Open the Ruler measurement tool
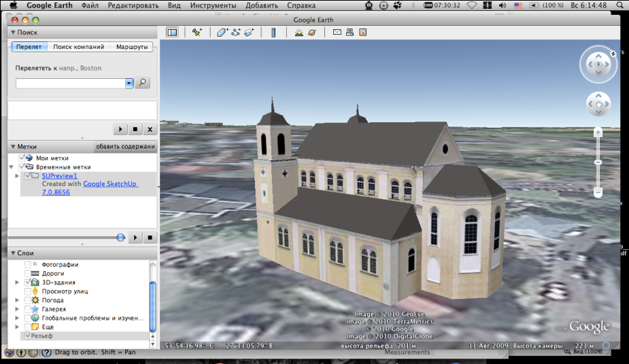The height and width of the screenshot is (364, 629). [273, 32]
